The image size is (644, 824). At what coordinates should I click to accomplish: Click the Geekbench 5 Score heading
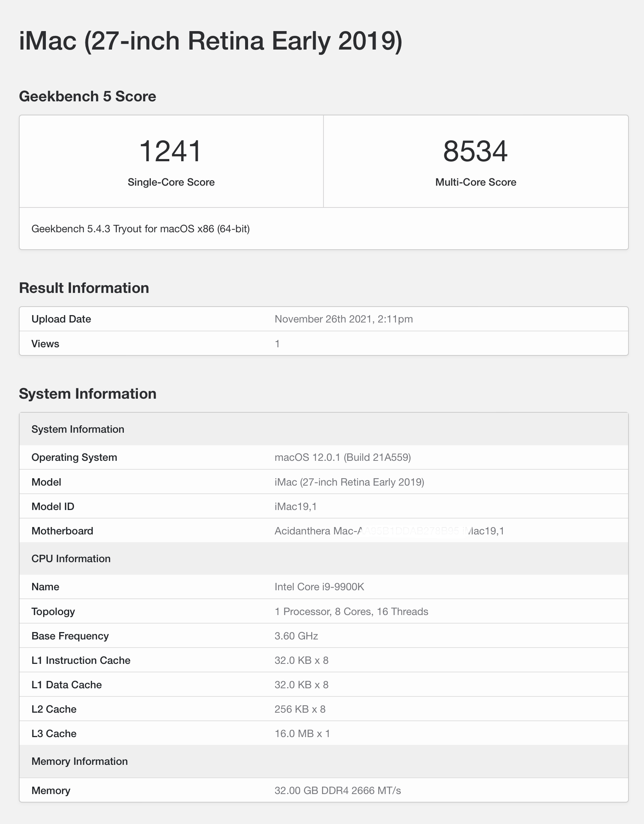click(88, 97)
